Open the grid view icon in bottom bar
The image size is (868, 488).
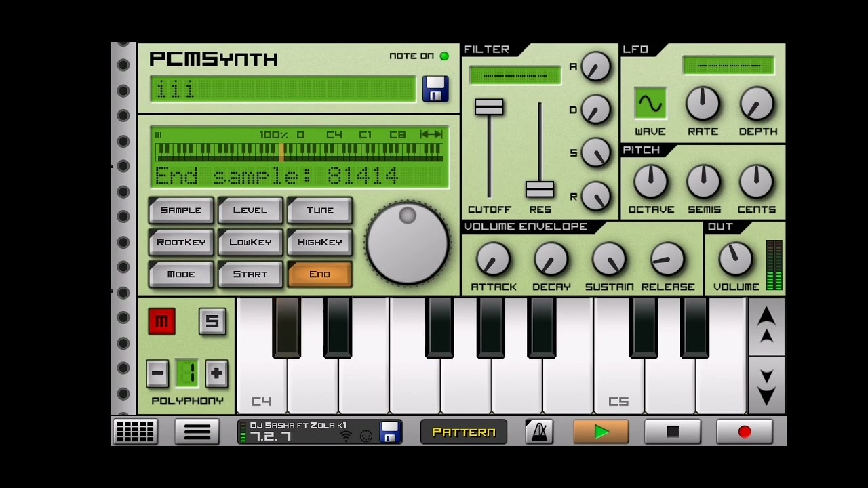coord(135,432)
